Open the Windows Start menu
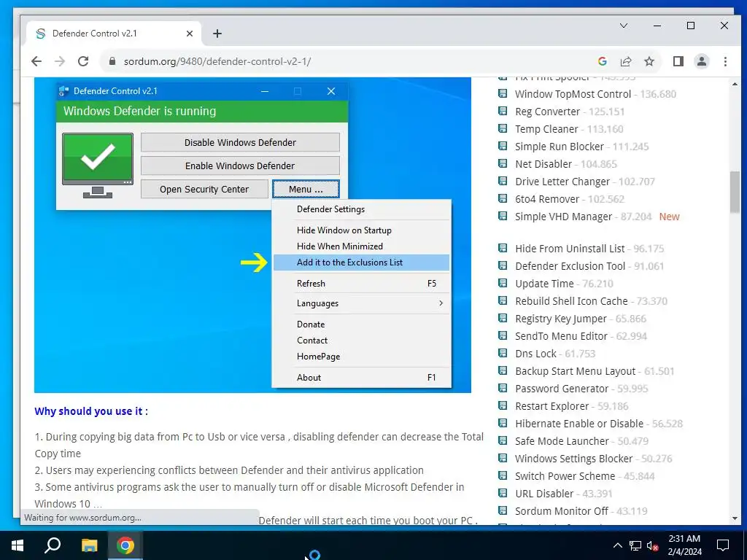Viewport: 747px width, 560px height. (x=18, y=545)
